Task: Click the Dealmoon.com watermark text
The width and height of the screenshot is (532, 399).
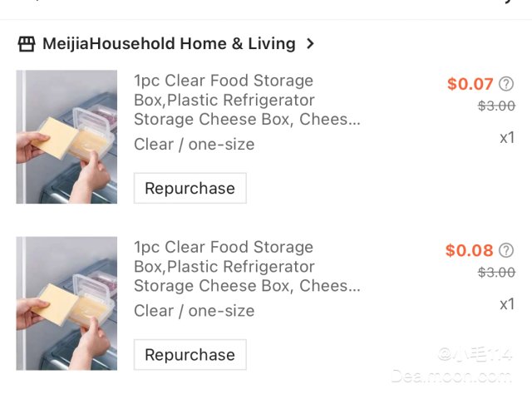Action: coord(451,377)
